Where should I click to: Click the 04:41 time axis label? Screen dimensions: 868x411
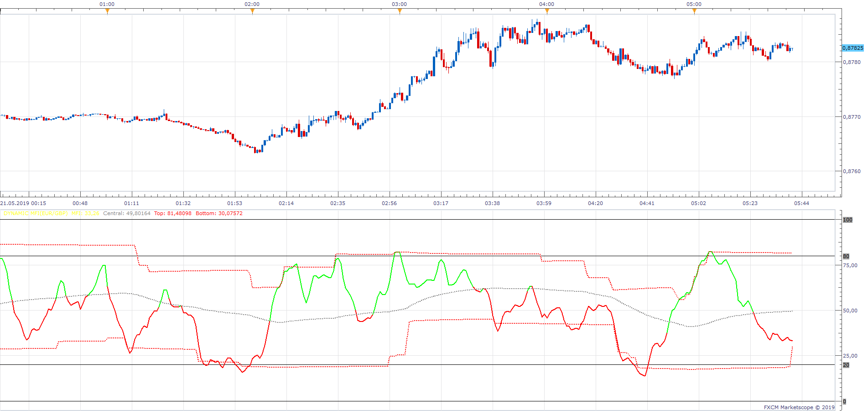647,203
